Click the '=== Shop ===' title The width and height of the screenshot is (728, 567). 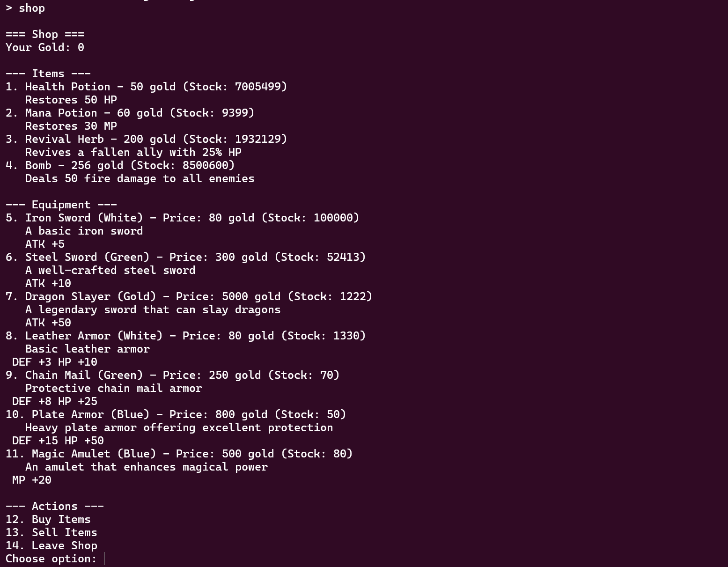coord(45,34)
